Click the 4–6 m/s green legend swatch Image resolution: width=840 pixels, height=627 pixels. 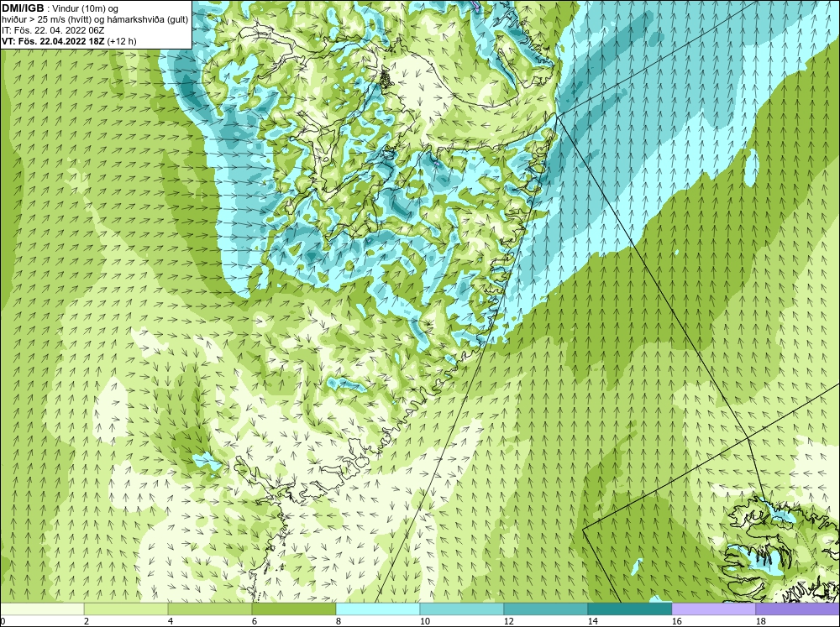[x=210, y=609]
